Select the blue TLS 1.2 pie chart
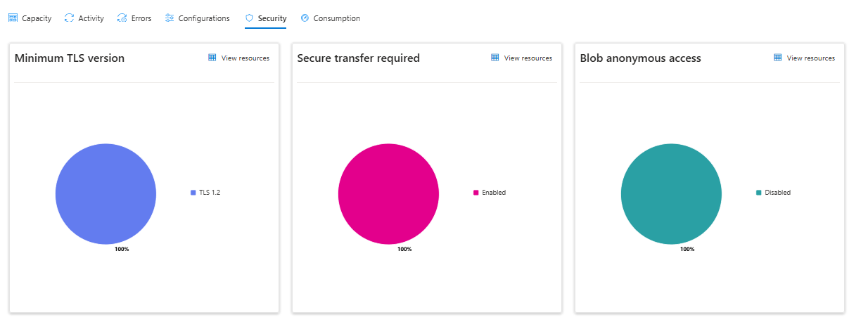 (106, 194)
